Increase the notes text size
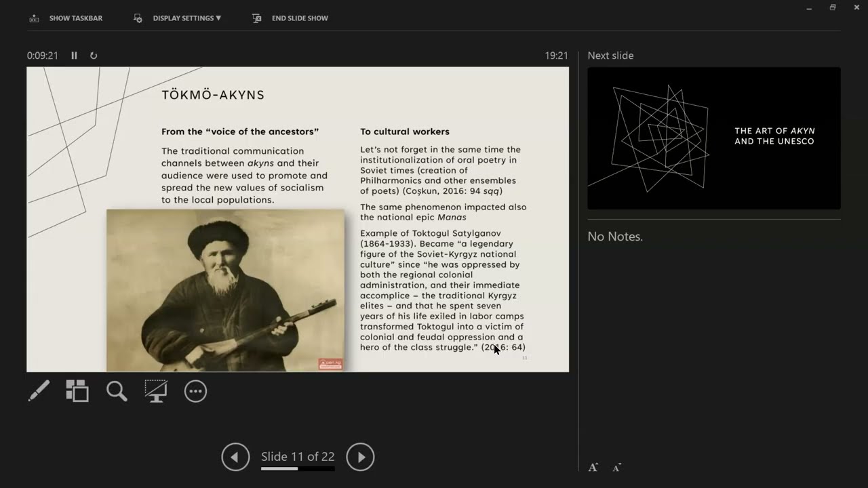The width and height of the screenshot is (868, 488). (x=593, y=467)
